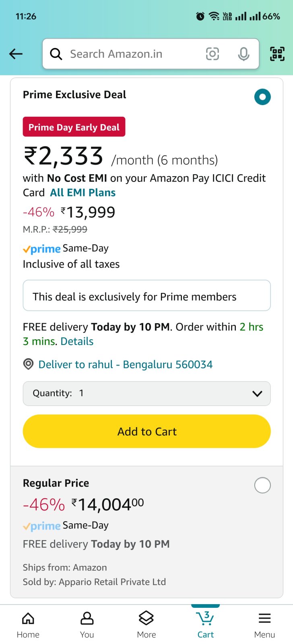
Task: Tap the delivery location pin icon
Action: click(x=28, y=364)
